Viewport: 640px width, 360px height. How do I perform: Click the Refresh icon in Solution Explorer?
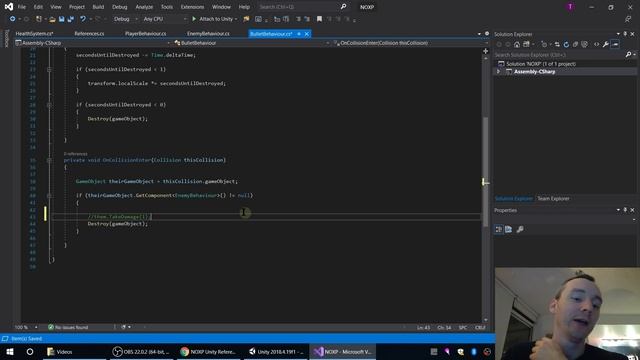(x=566, y=44)
